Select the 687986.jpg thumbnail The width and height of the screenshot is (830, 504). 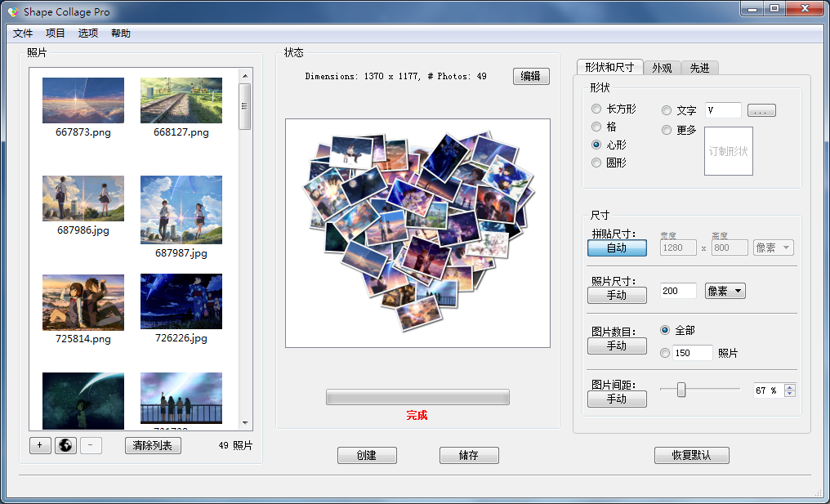tap(83, 198)
